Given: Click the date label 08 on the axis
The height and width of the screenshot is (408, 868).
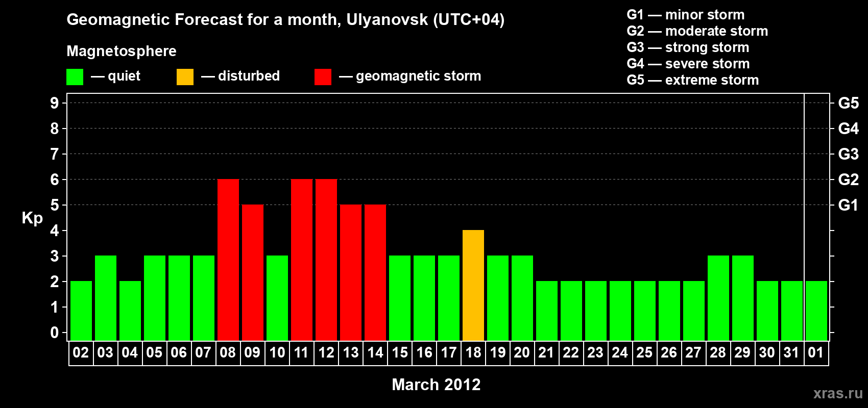Looking at the screenshot, I should click(228, 353).
